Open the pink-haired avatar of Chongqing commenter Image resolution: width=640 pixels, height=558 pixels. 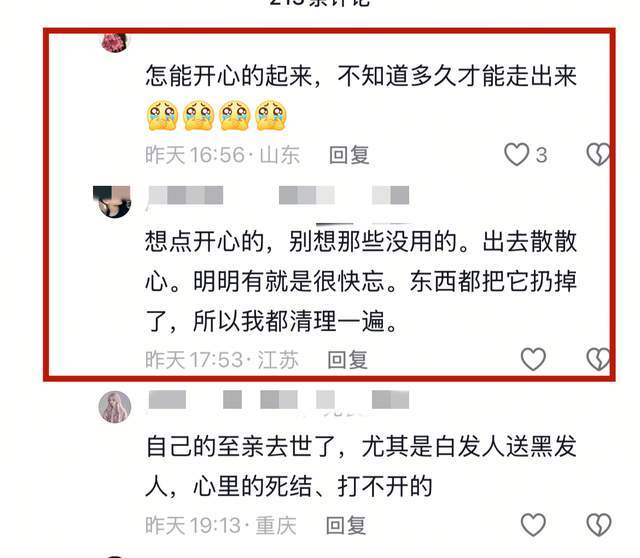click(115, 407)
